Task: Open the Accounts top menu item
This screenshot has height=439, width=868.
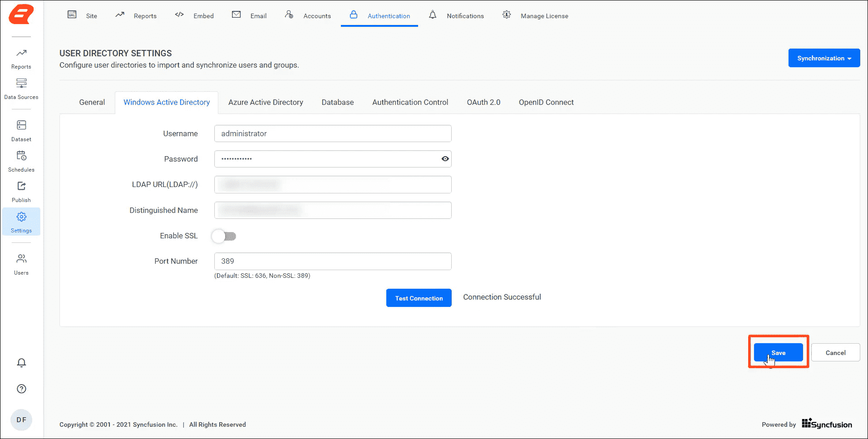Action: [317, 16]
